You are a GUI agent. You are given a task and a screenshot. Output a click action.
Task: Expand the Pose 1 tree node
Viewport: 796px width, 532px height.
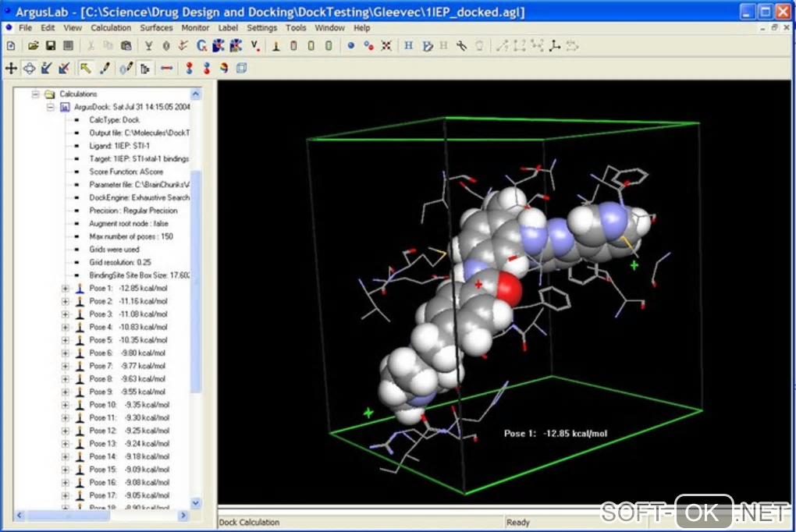(65, 289)
